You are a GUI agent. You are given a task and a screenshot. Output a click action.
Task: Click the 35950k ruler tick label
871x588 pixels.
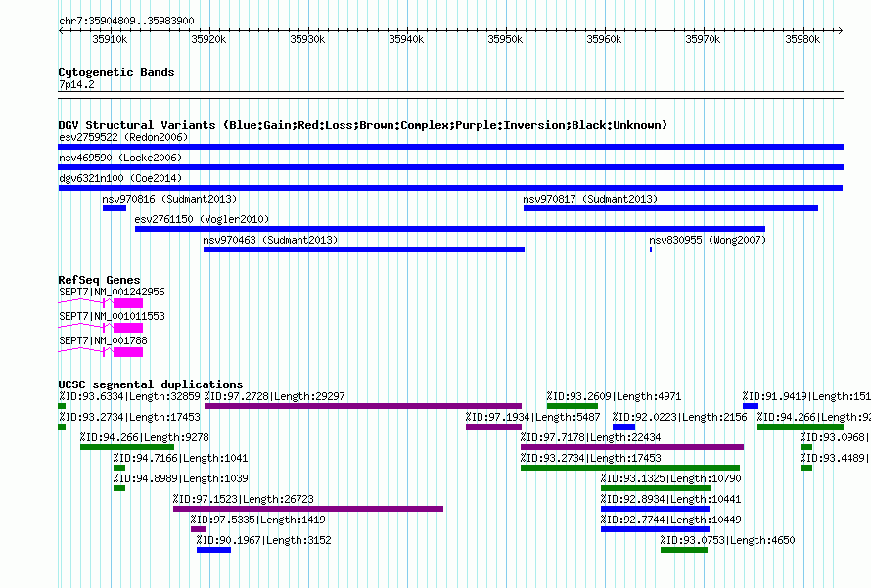tap(505, 39)
